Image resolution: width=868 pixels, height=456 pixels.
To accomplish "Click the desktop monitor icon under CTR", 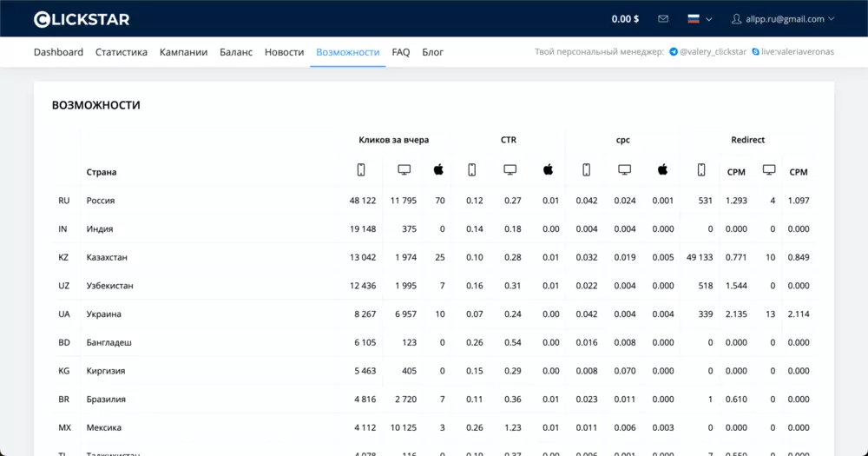I will click(x=510, y=170).
